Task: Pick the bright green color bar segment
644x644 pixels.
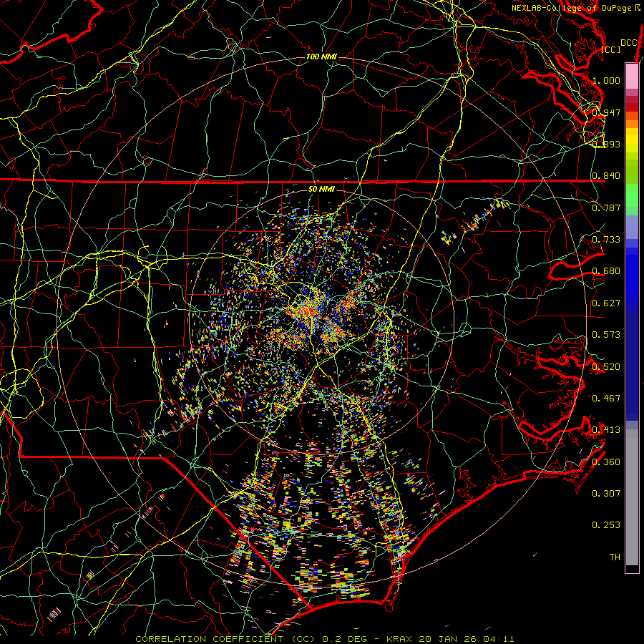Action: (632, 195)
